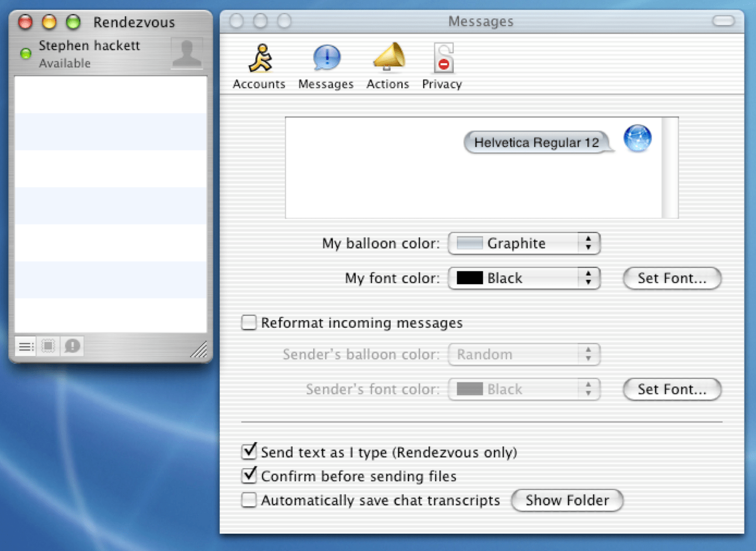Click the square grid button at the Rendezvous window bottom

click(x=48, y=346)
